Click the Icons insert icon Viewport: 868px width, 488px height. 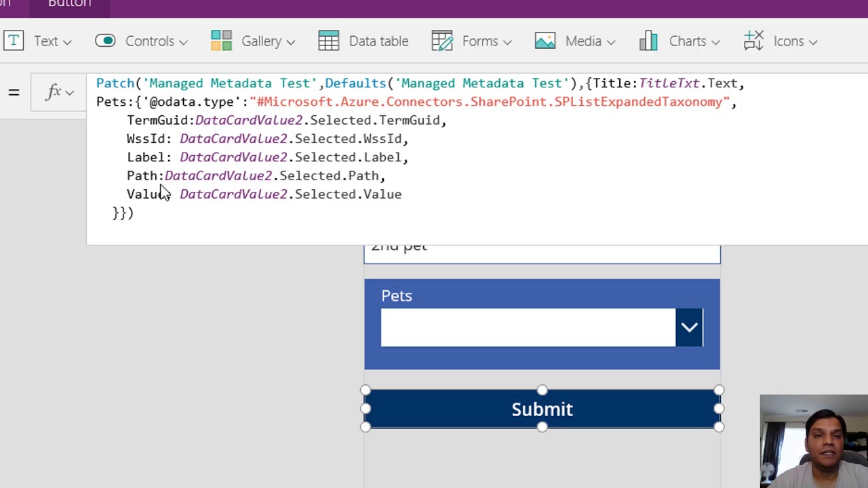click(x=753, y=41)
